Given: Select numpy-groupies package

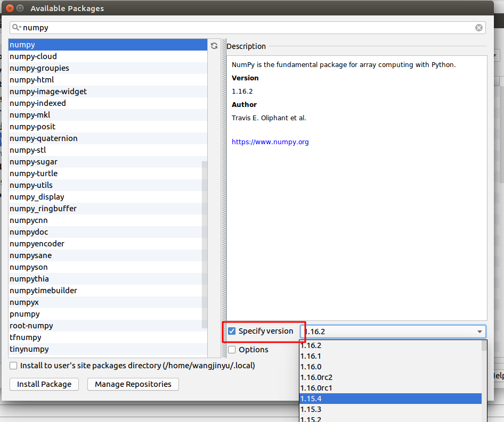Looking at the screenshot, I should 108,68.
